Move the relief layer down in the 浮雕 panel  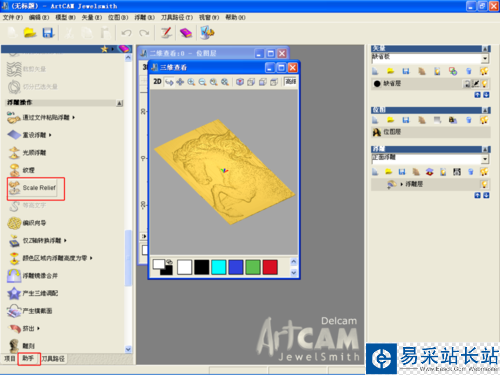486,195
